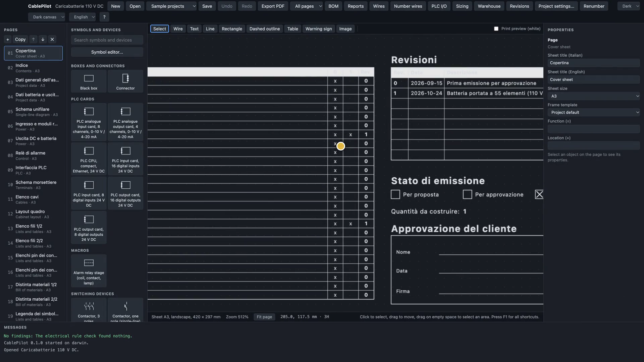
Task: Delete page with the X icon
Action: (52, 40)
